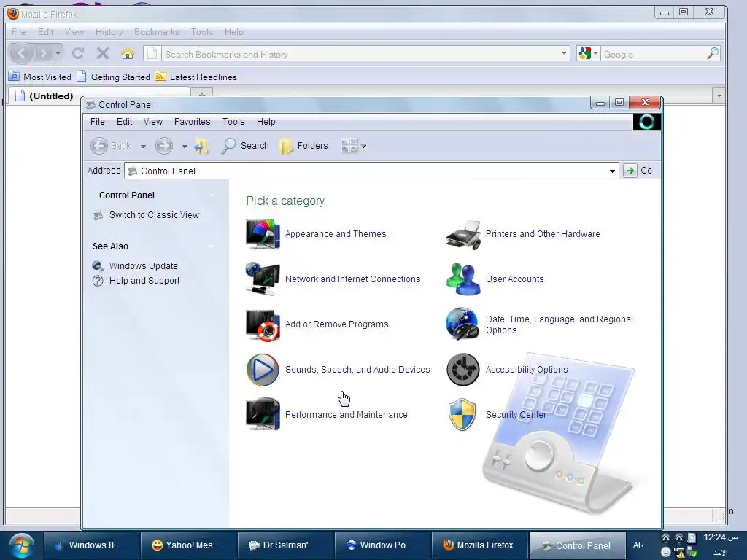This screenshot has width=747, height=560.
Task: Click Firefox Forward navigation button
Action: [43, 53]
